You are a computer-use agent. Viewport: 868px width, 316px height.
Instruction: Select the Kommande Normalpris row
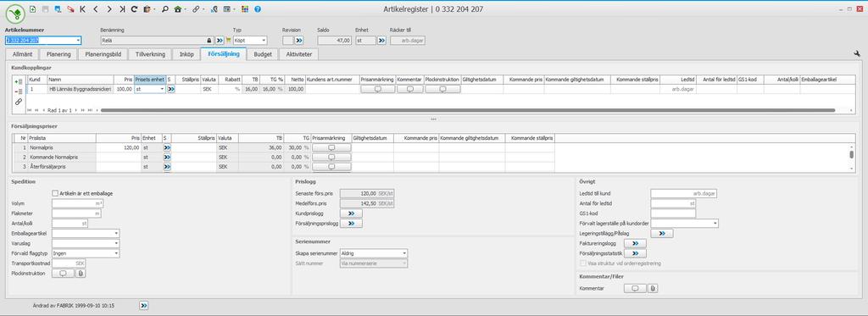pos(282,158)
